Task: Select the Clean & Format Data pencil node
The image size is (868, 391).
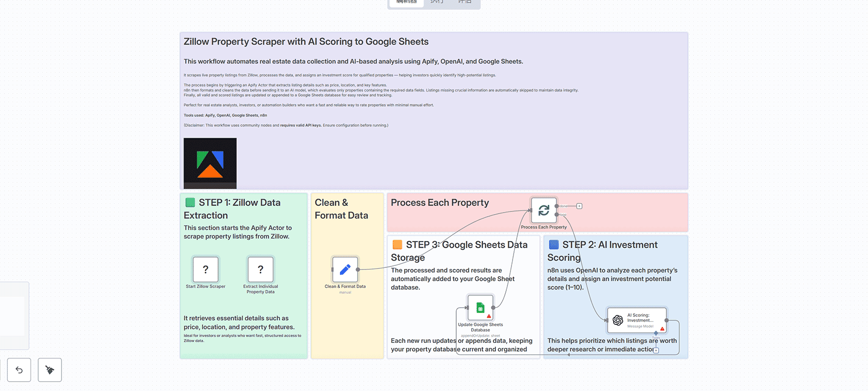Action: (x=345, y=269)
